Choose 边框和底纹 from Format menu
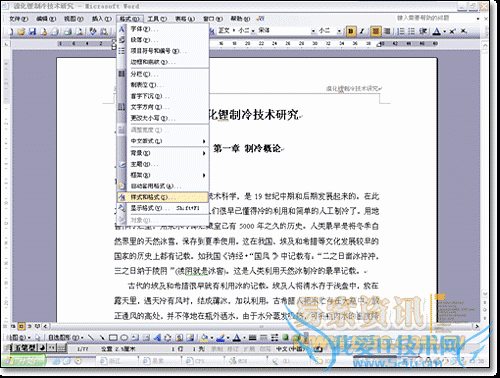This screenshot has height=378, width=500. click(163, 62)
